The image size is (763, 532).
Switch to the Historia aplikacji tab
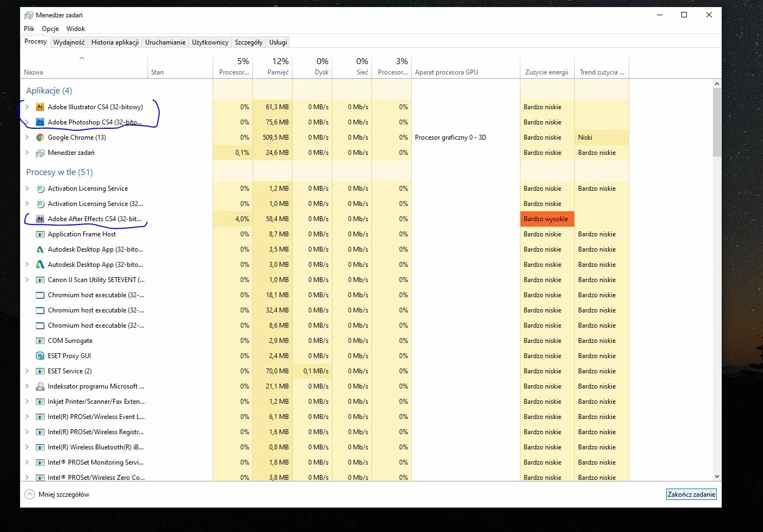coord(115,42)
